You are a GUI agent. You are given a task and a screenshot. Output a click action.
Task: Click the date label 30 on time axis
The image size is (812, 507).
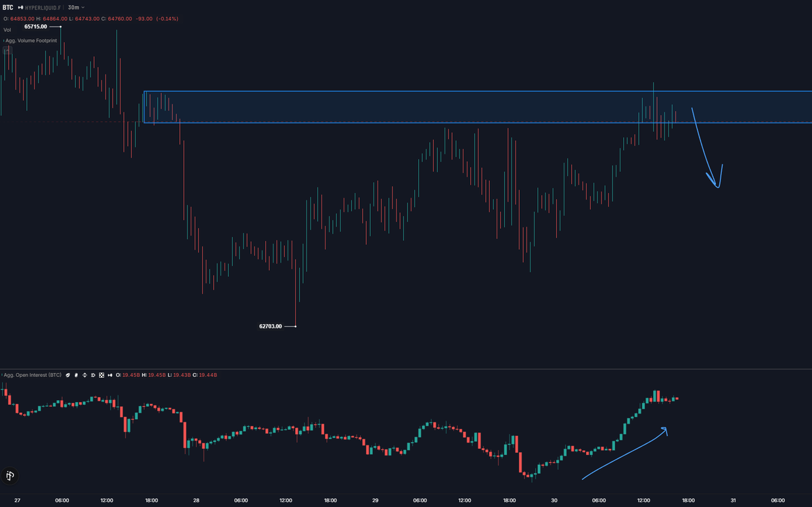[x=554, y=500]
